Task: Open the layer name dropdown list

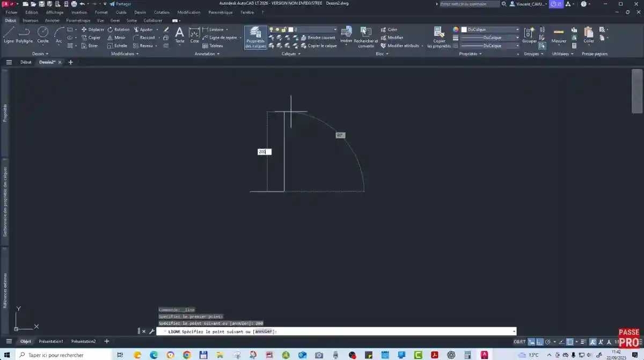Action: point(334,30)
